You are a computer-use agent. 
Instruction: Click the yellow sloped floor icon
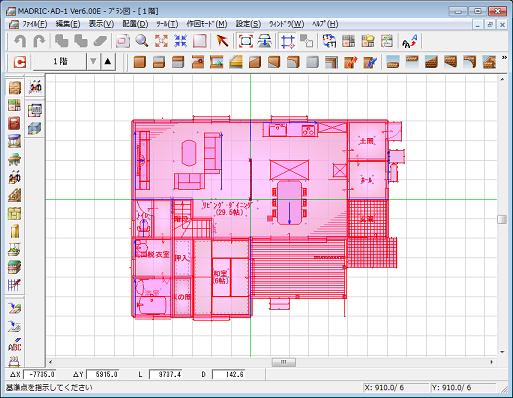pos(236,62)
